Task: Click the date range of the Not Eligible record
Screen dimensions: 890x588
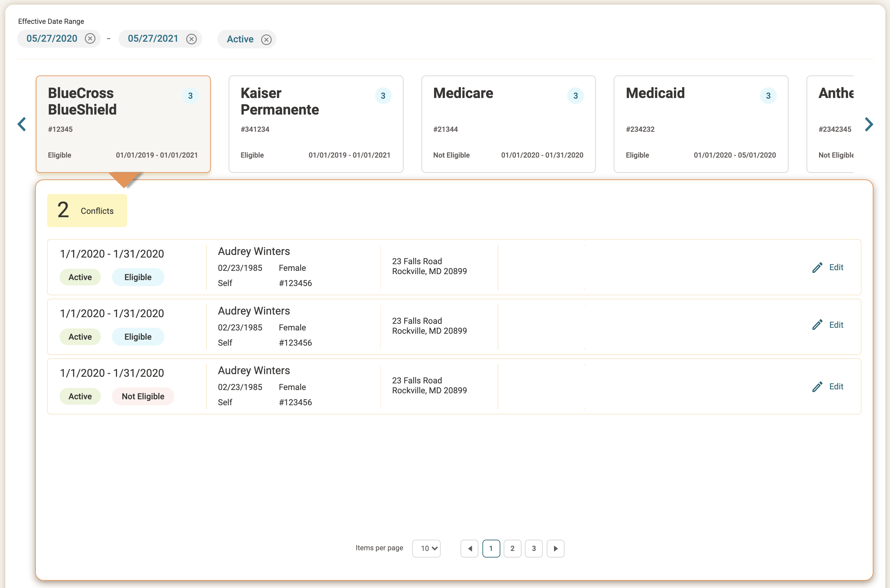Action: (112, 373)
